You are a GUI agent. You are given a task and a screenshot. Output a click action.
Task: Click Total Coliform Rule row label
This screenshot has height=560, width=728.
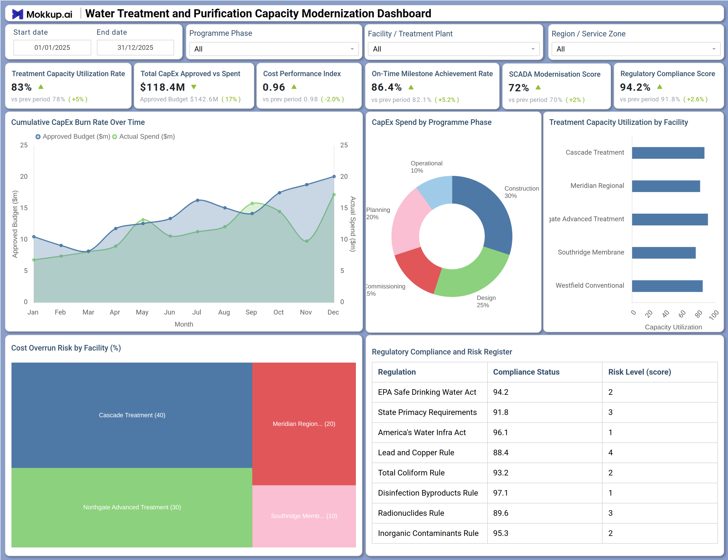pyautogui.click(x=411, y=473)
